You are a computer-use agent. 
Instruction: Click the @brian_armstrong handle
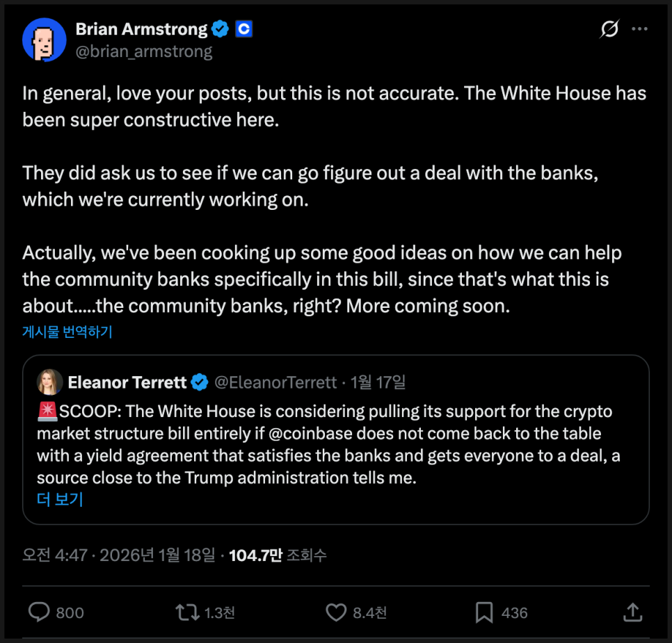[144, 51]
